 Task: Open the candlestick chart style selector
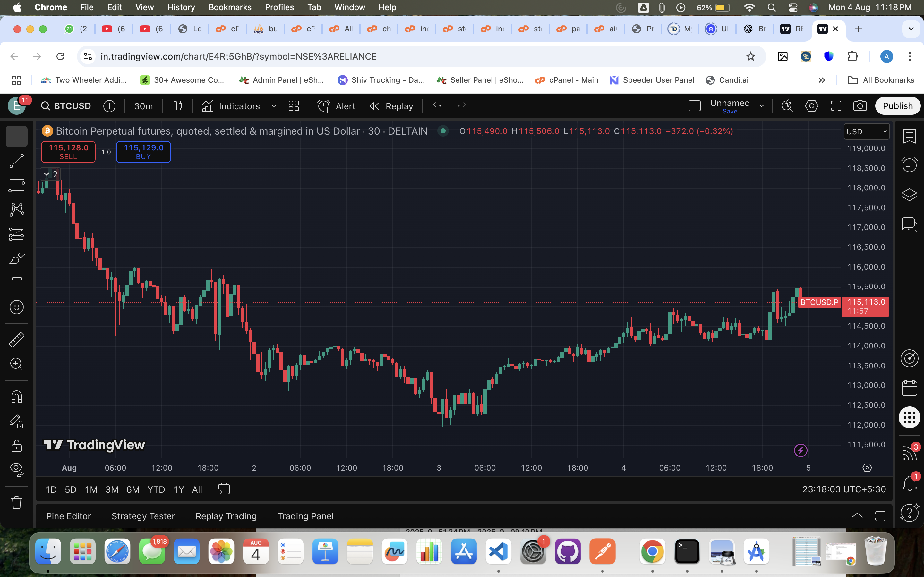pos(177,106)
